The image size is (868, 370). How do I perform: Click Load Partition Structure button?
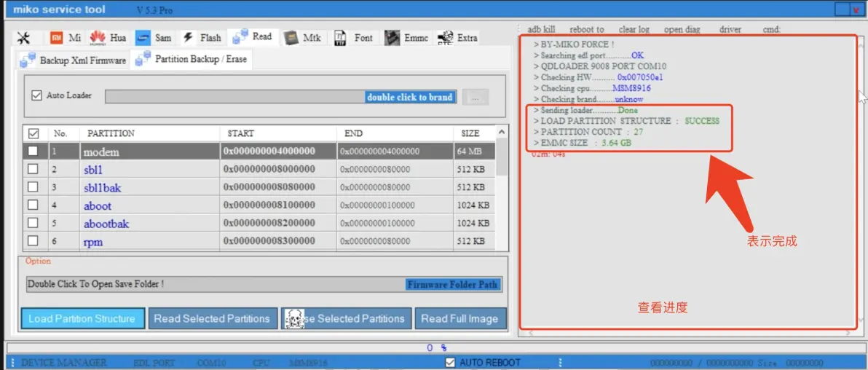[x=82, y=318]
